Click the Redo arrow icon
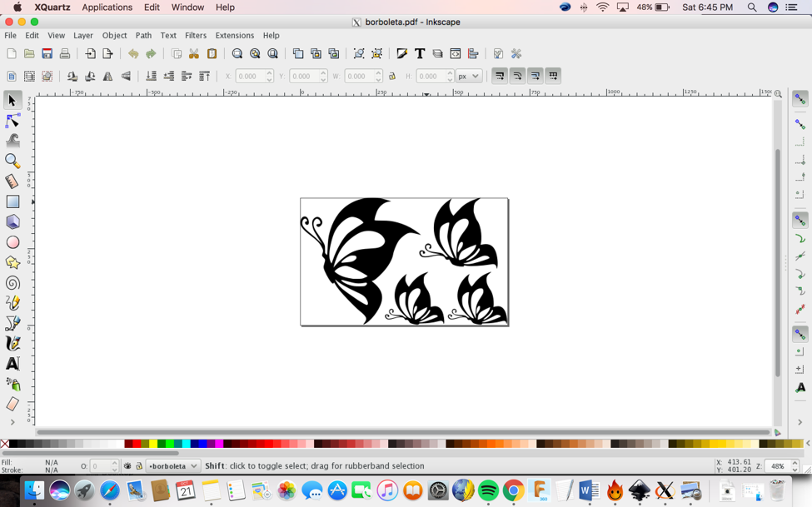Screen dimensions: 812x507 pos(151,53)
